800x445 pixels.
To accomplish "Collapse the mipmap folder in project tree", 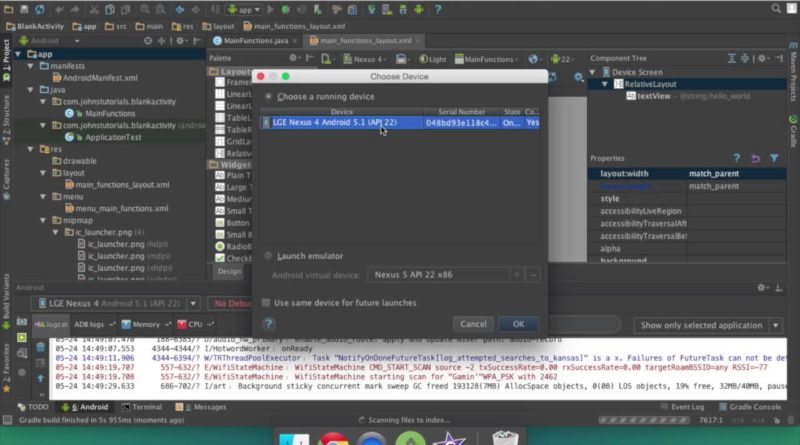I will [x=43, y=220].
